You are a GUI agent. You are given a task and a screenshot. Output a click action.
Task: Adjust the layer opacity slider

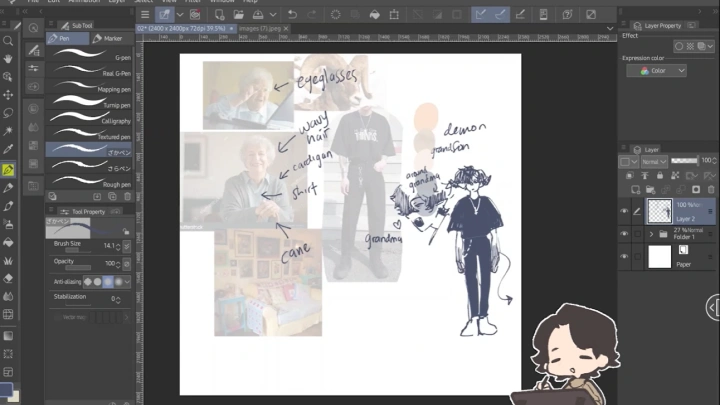(684, 161)
